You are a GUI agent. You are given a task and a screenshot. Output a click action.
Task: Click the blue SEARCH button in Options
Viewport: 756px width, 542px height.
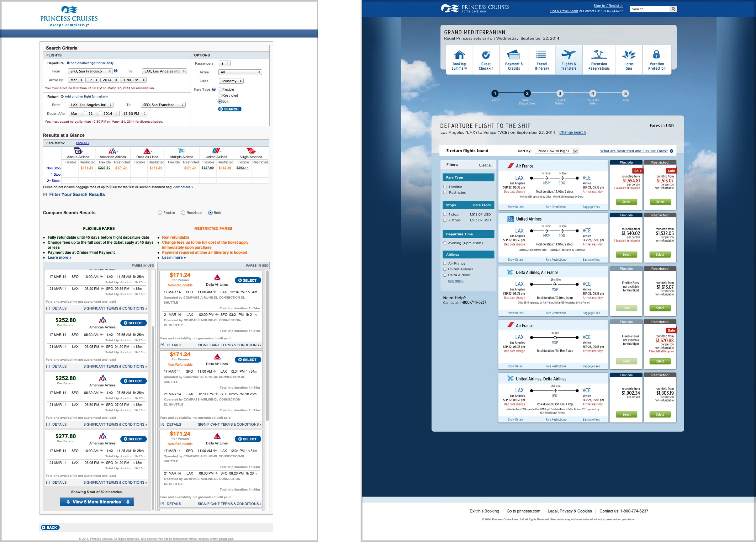click(230, 109)
